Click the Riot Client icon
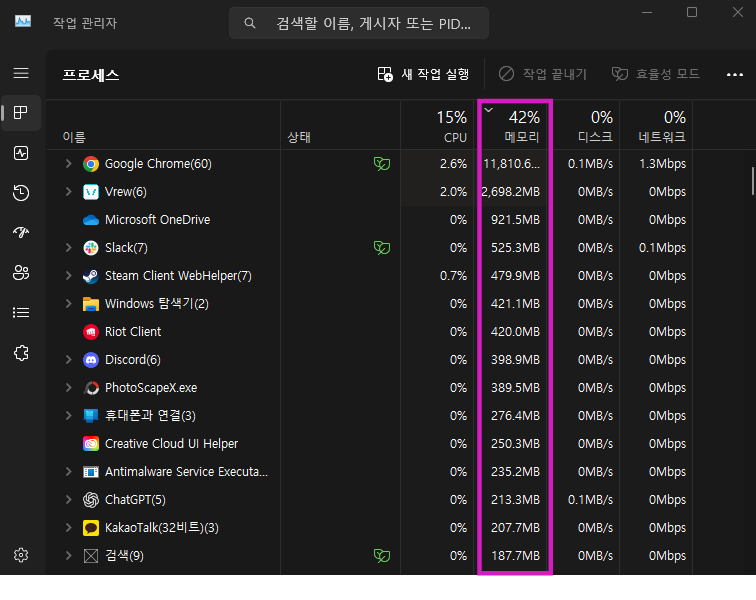Screen dimensions: 756x600 point(91,332)
